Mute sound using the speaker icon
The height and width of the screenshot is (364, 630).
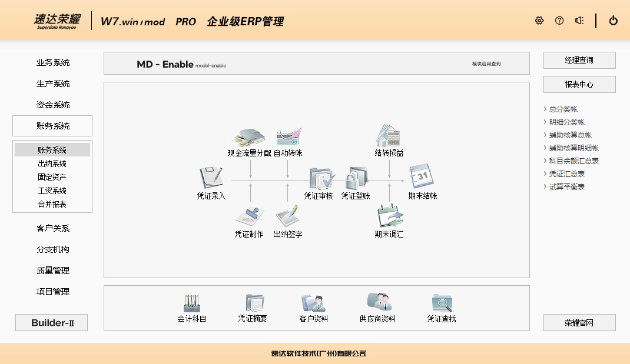579,21
